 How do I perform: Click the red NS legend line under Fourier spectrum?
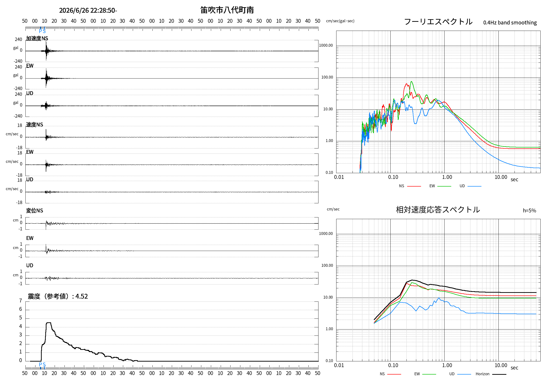click(x=414, y=186)
